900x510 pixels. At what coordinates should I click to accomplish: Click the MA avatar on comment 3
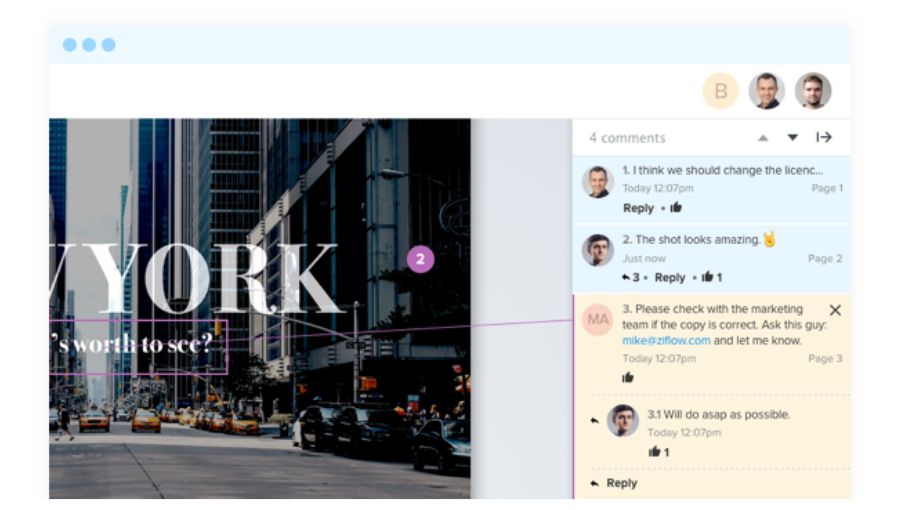(x=598, y=319)
